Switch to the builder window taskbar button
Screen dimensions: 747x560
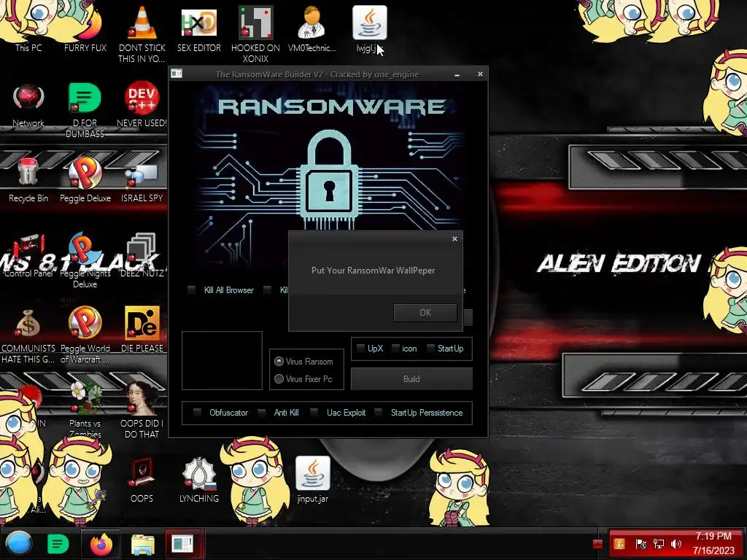coord(182,544)
